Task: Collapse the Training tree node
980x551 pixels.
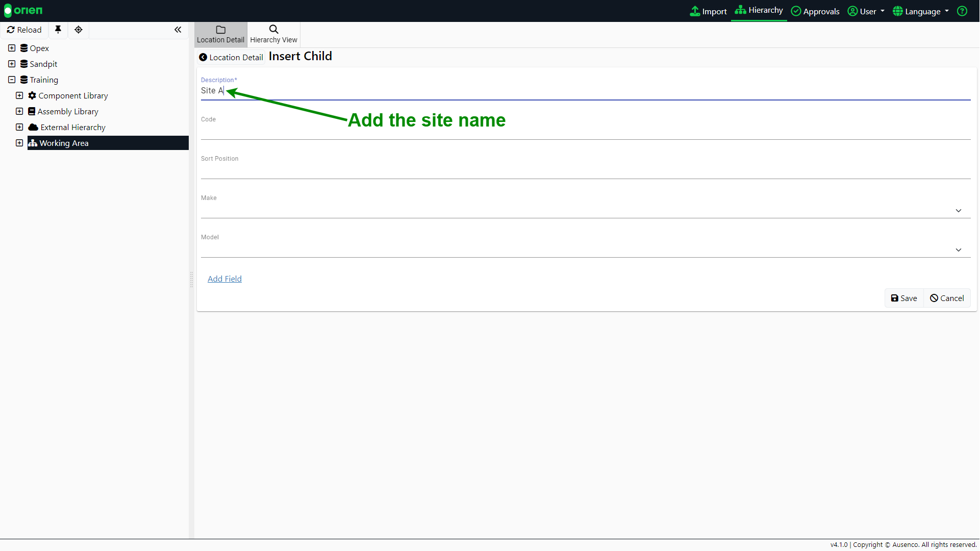Action: (x=12, y=80)
